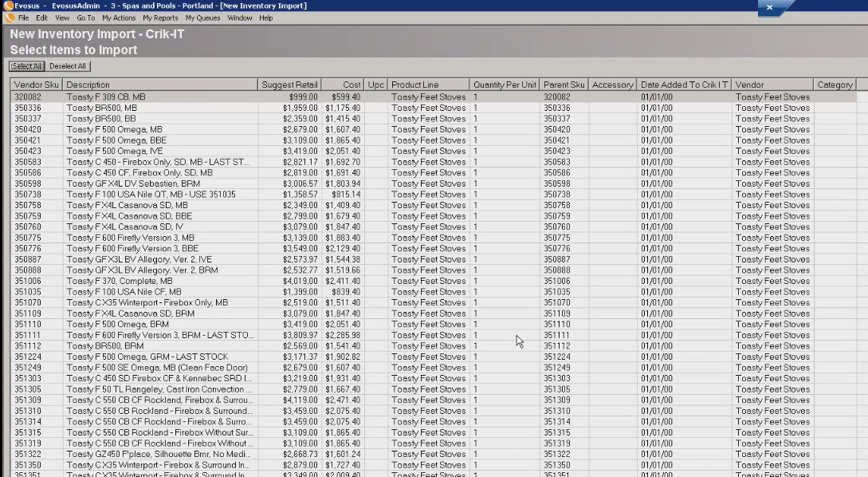Click the Deselect All button
The width and height of the screenshot is (868, 477).
tap(68, 66)
